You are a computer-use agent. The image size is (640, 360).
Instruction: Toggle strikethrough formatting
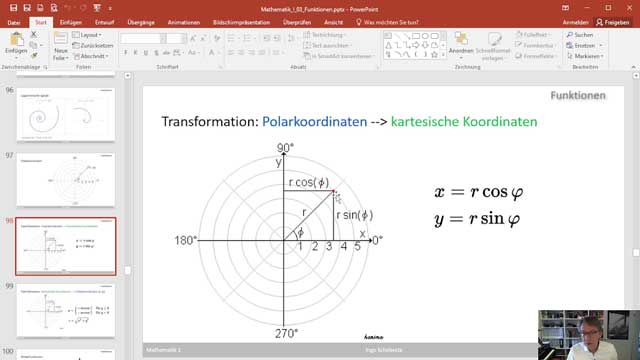[166, 53]
